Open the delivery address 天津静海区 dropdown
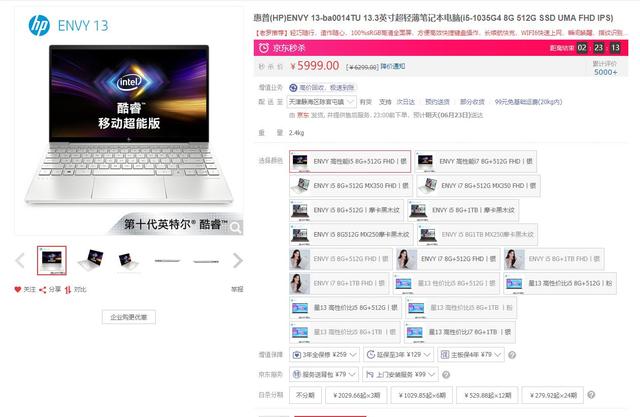Screen dimensions: 640x417 (x=322, y=102)
